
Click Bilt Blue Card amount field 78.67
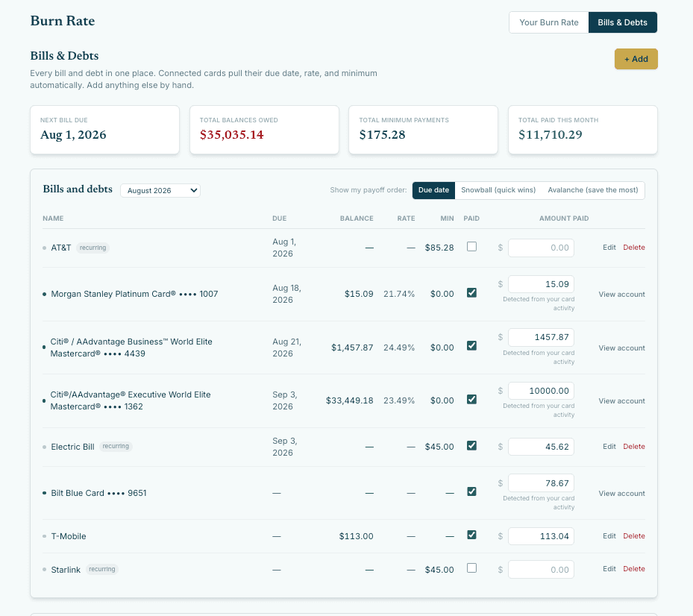[x=541, y=483]
